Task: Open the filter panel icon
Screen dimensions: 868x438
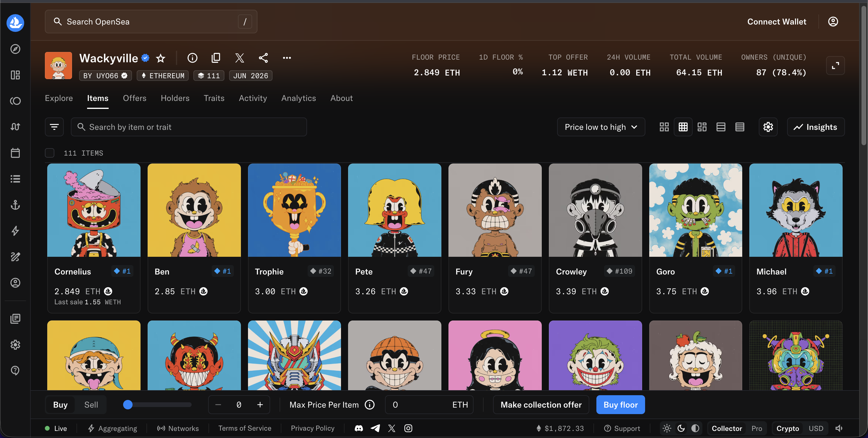Action: 54,127
